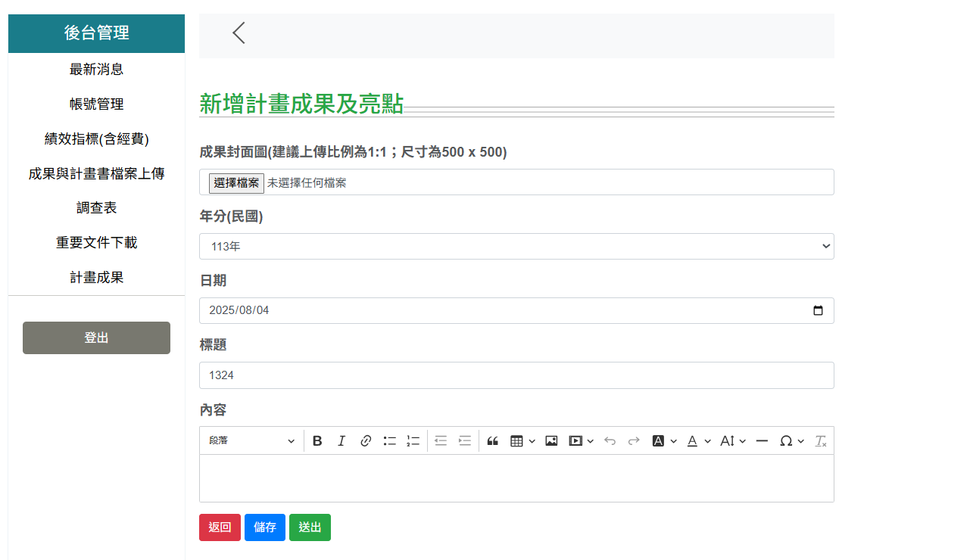Click the green 送出 submit button
The height and width of the screenshot is (560, 973).
[310, 527]
